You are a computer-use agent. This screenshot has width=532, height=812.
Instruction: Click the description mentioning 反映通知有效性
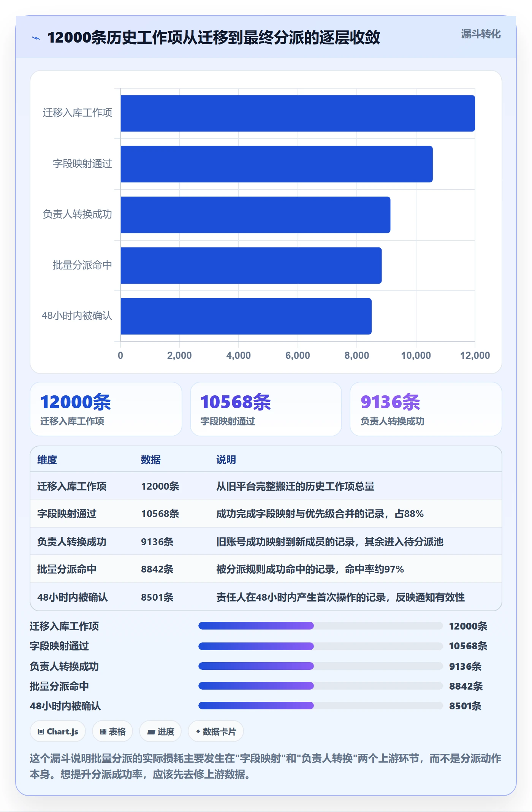point(340,597)
